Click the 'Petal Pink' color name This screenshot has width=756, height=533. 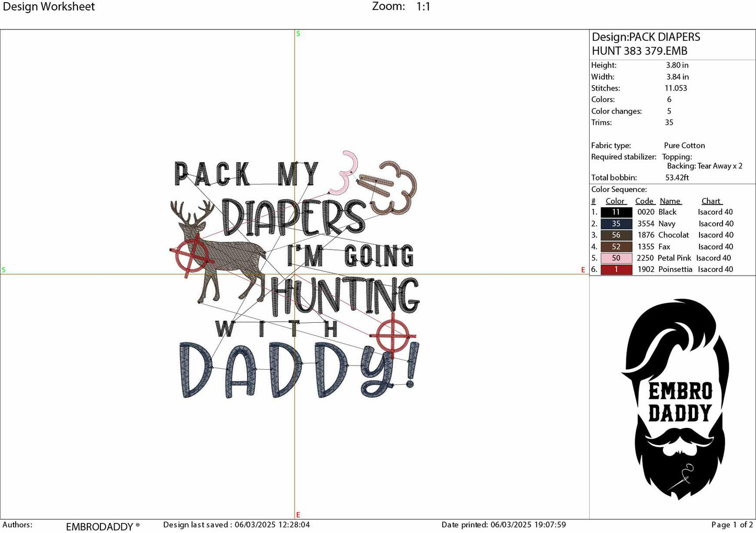[674, 258]
